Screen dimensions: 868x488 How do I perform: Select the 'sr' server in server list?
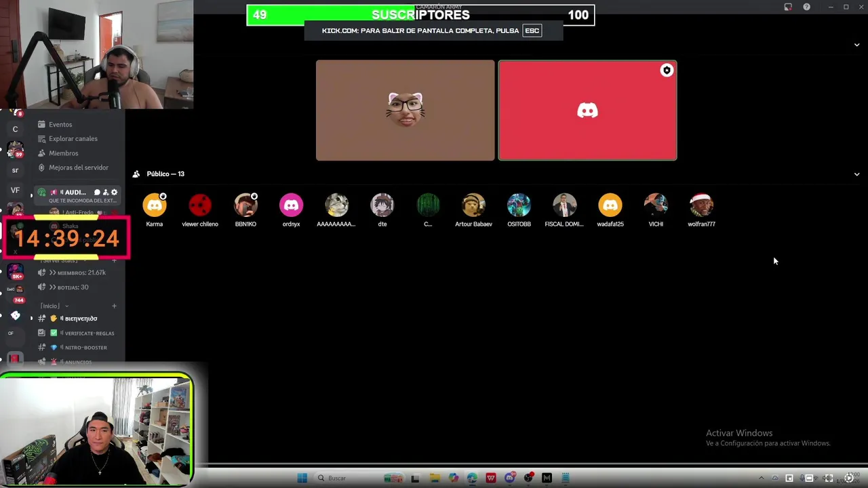pyautogui.click(x=15, y=170)
